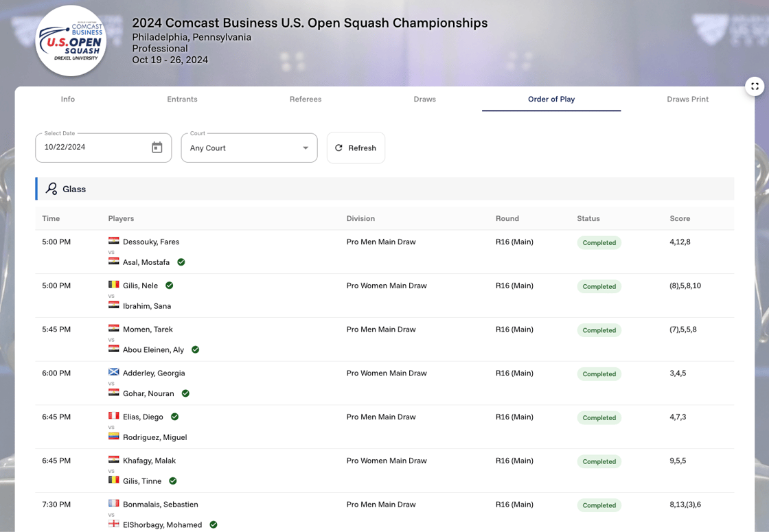769x532 pixels.
Task: Click Completed status for Adderley, Georgia match
Action: point(599,374)
